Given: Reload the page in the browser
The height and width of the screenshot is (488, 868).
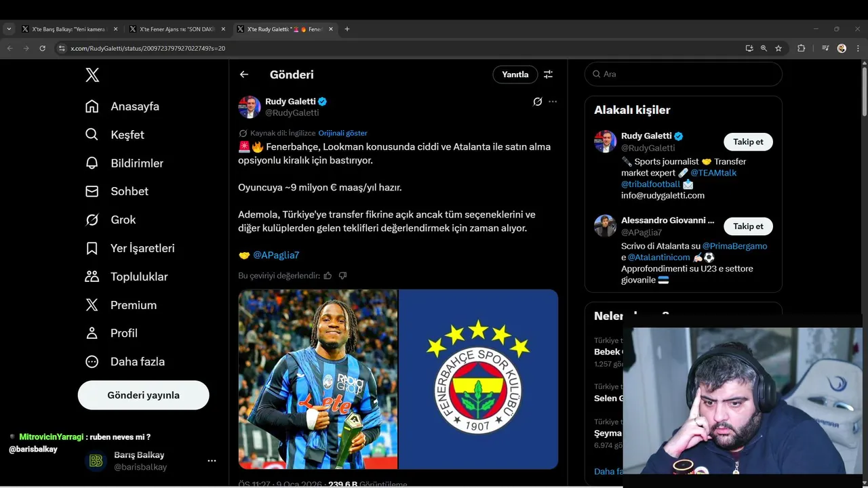Looking at the screenshot, I should pyautogui.click(x=42, y=48).
